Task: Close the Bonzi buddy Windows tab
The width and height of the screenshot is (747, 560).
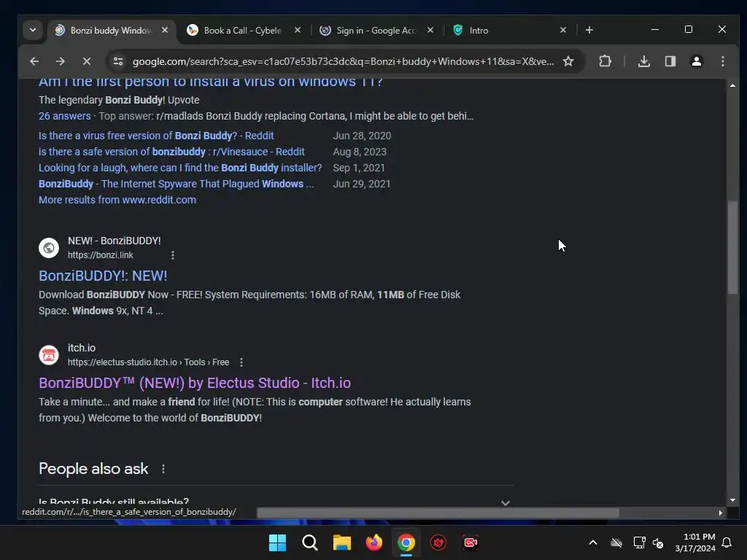Action: pos(165,30)
